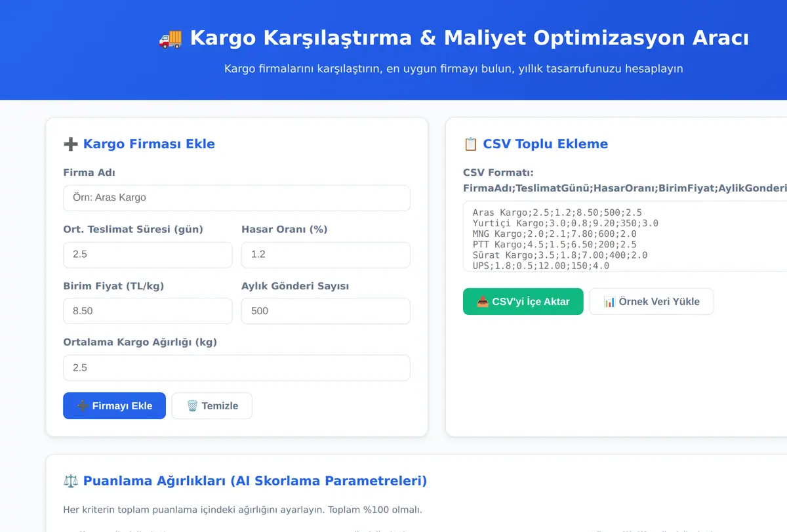Click the clipboard icon beside CSV Toplu Ekleme

tap(470, 144)
